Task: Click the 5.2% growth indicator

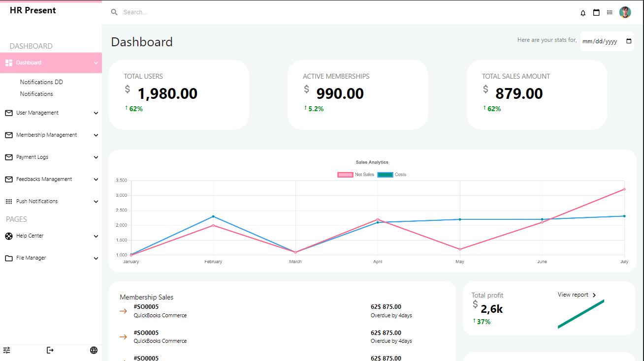Action: [x=314, y=109]
